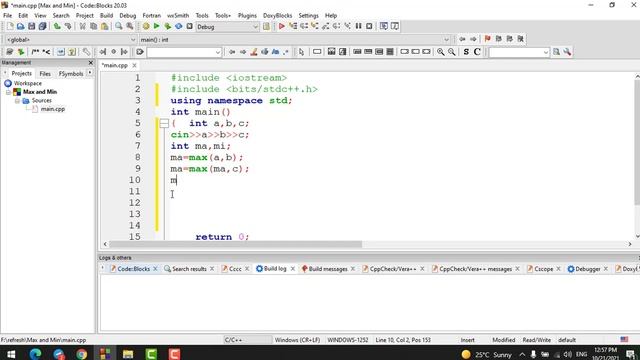Collapse the code fold at line 5
Viewport: 640px width, 360px height.
click(x=164, y=123)
